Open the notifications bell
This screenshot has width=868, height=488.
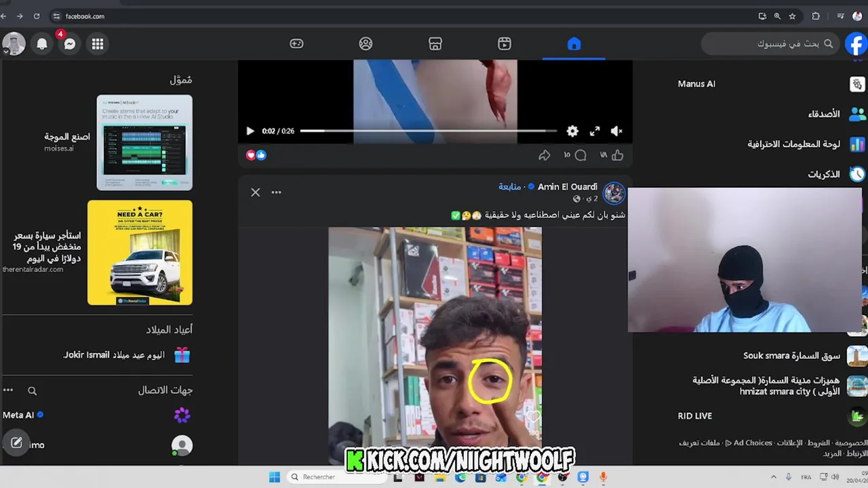(x=42, y=44)
